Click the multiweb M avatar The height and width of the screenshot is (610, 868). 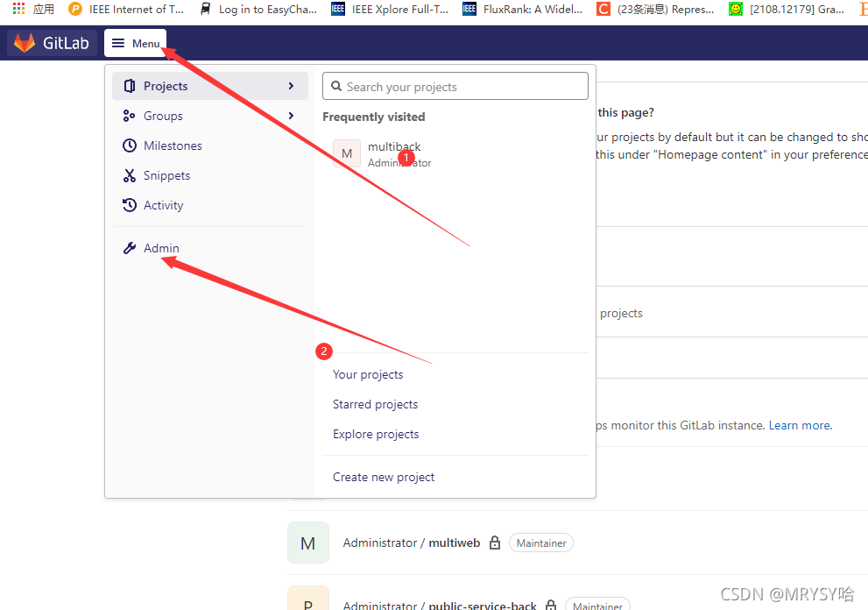[x=308, y=543]
